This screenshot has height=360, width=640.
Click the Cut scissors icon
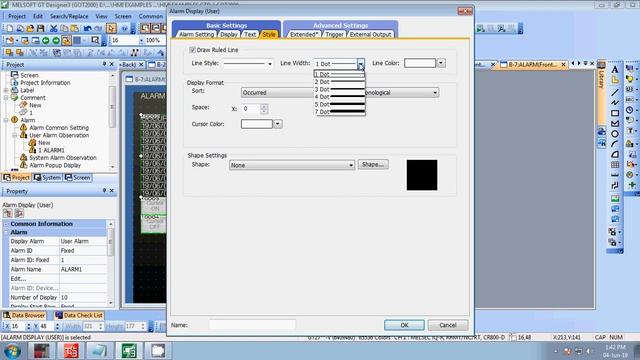pyautogui.click(x=53, y=28)
